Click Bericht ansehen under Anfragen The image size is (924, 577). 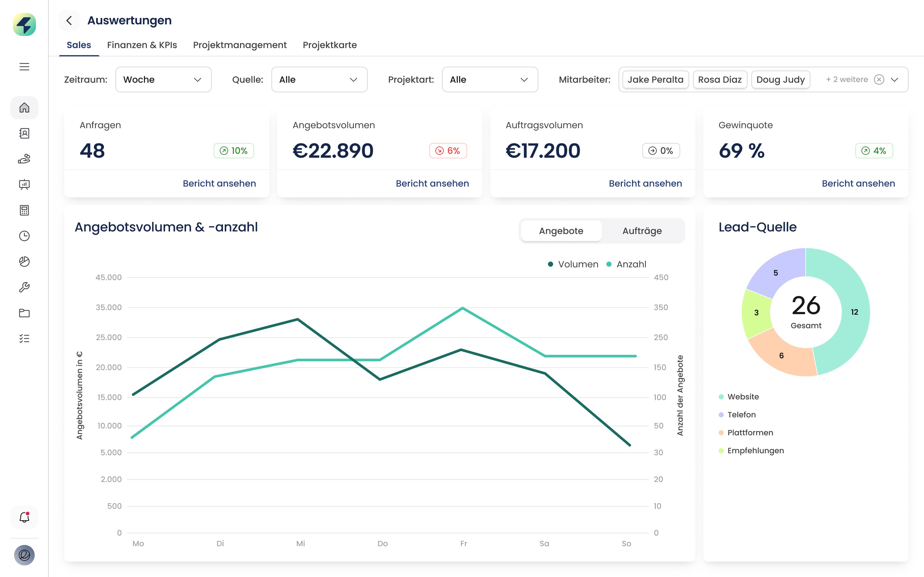(x=219, y=184)
